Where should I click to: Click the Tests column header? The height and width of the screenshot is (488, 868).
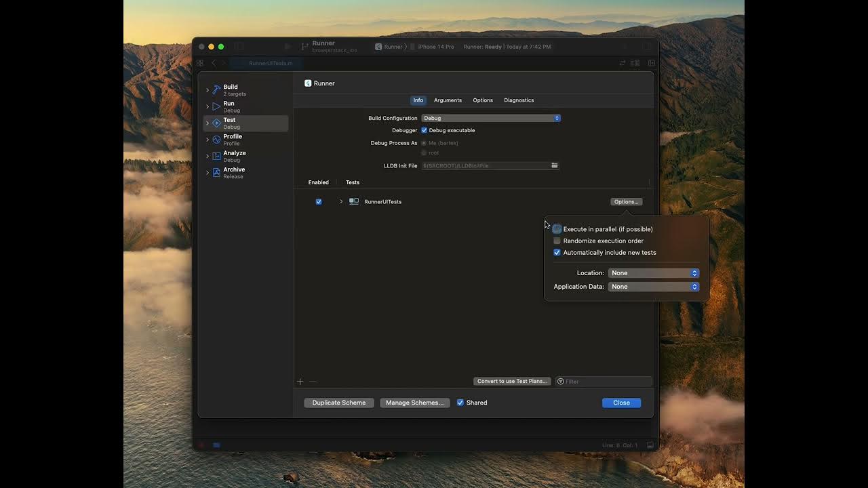(353, 182)
